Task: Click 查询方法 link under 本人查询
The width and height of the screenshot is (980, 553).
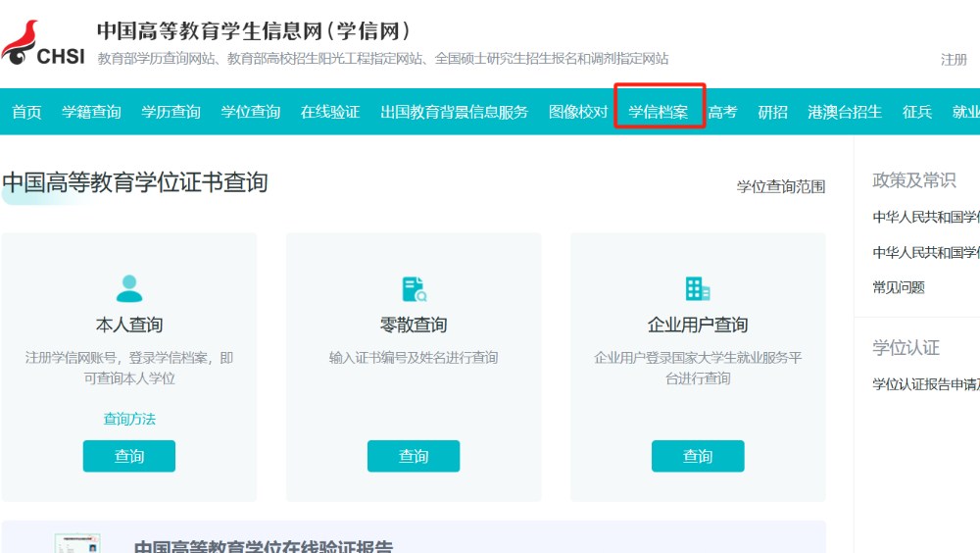Action: (129, 419)
